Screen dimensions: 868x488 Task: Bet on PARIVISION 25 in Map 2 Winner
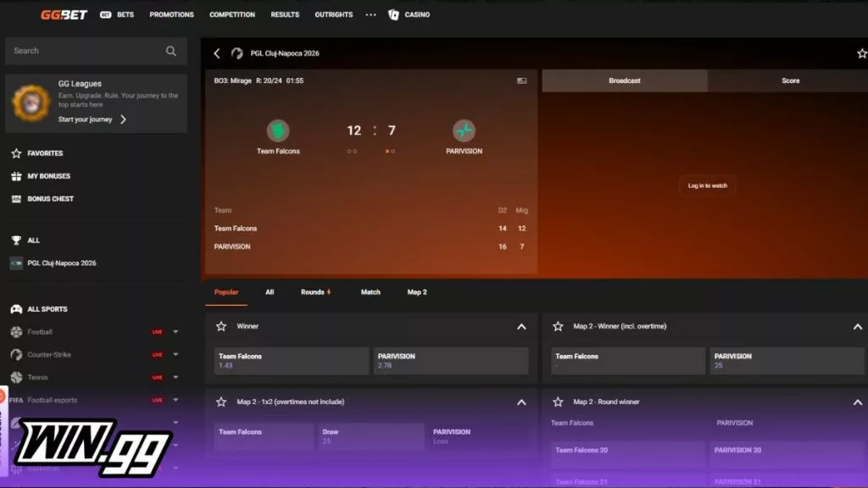787,361
